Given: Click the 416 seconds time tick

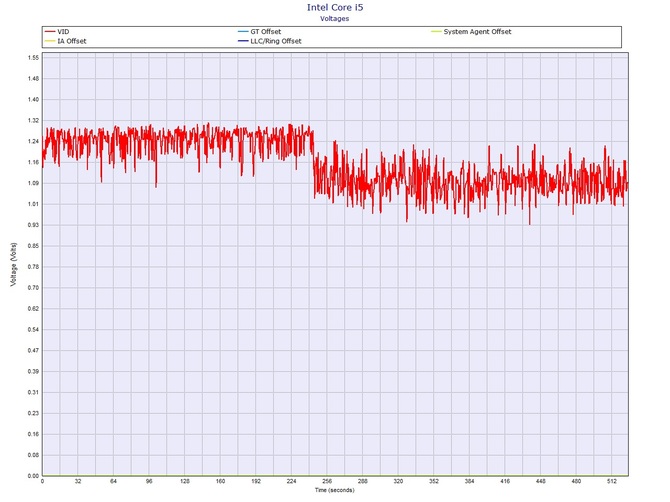Looking at the screenshot, I should coord(505,481).
